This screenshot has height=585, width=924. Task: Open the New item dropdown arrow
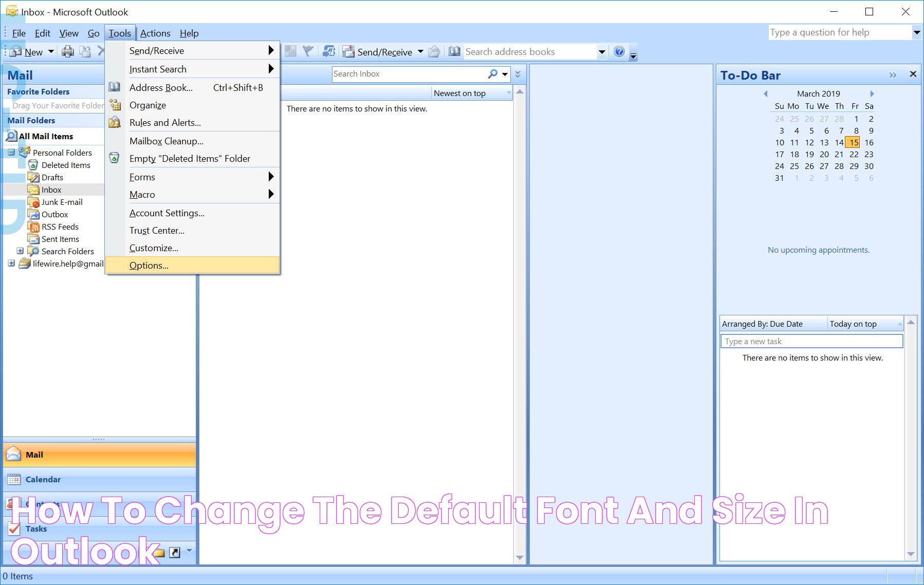[x=51, y=52]
